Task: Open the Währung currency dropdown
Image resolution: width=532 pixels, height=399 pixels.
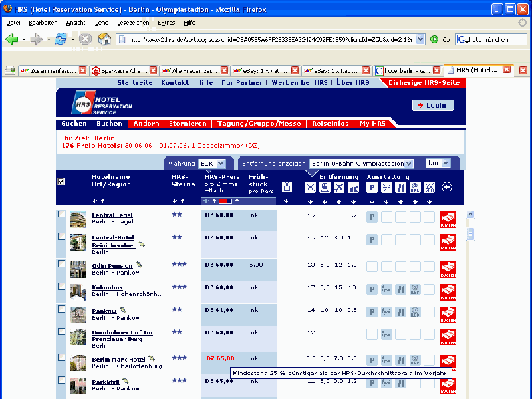Action: click(212, 163)
